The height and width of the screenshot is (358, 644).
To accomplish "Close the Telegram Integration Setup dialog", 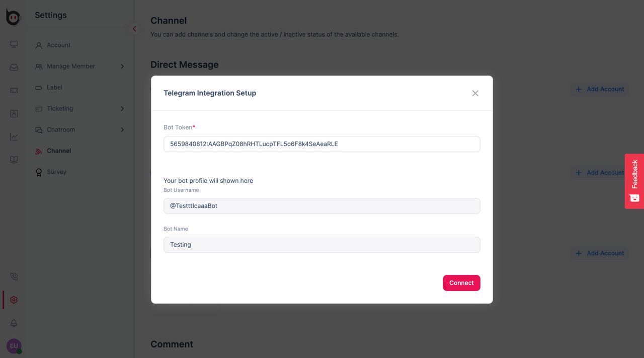I will click(475, 93).
